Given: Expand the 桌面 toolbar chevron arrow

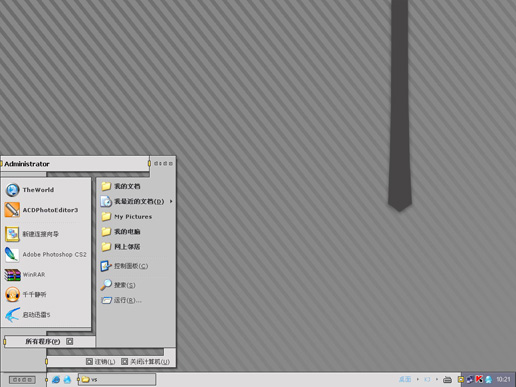Looking at the screenshot, I should [418, 379].
